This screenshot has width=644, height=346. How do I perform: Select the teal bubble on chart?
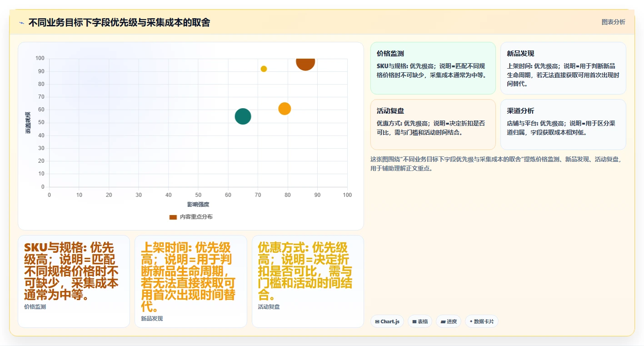pos(243,116)
